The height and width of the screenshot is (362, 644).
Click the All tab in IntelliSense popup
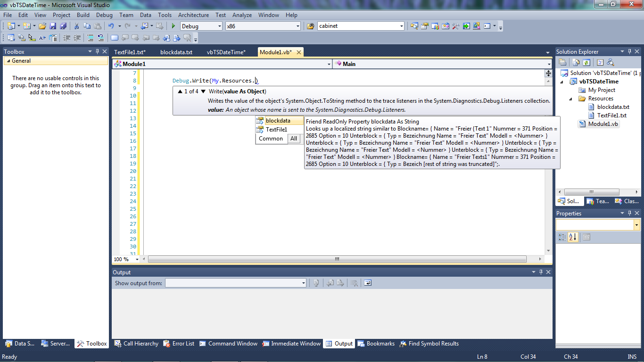pyautogui.click(x=294, y=139)
